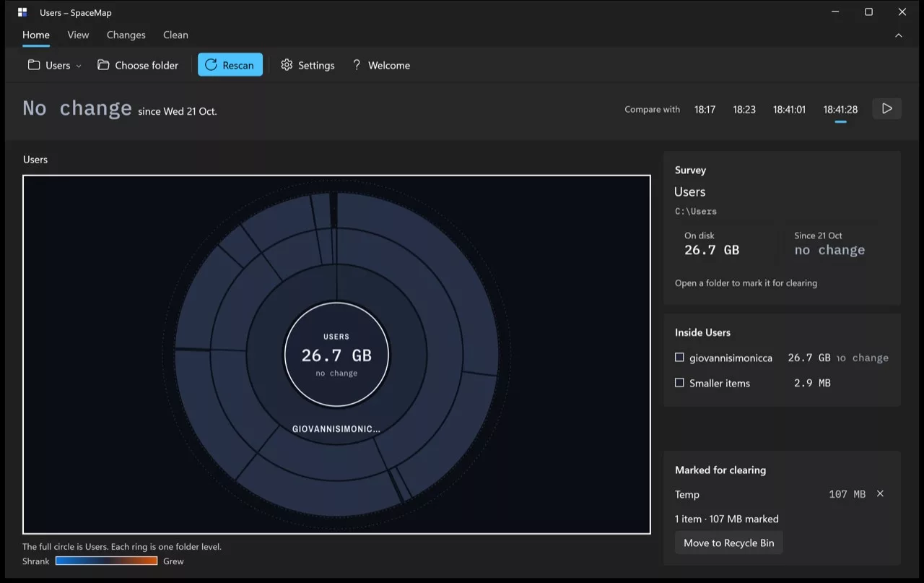Switch to the View tab
924x583 pixels.
(78, 35)
